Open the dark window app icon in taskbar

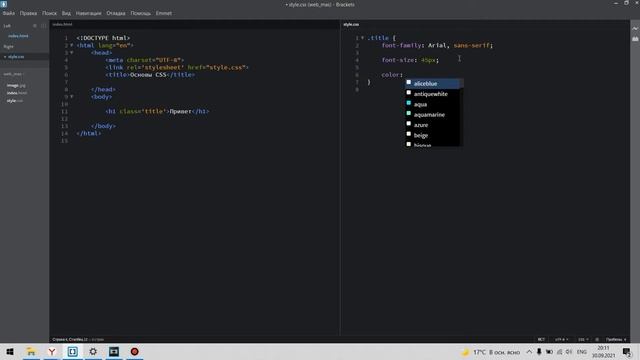tap(114, 351)
